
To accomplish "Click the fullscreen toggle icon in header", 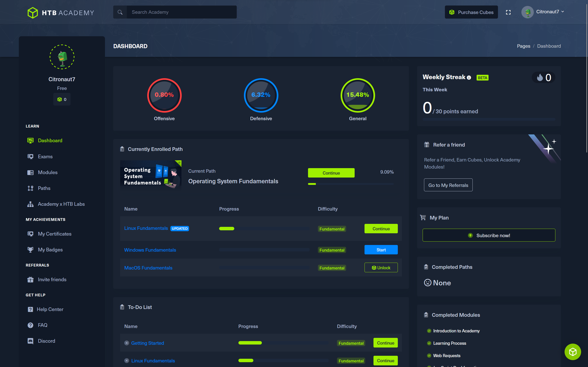I will point(508,12).
